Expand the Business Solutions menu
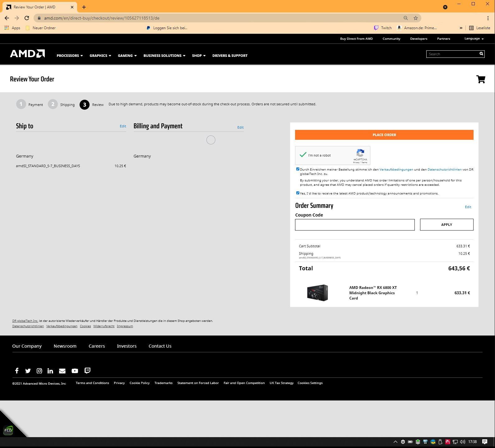This screenshot has width=495, height=448. click(x=164, y=56)
